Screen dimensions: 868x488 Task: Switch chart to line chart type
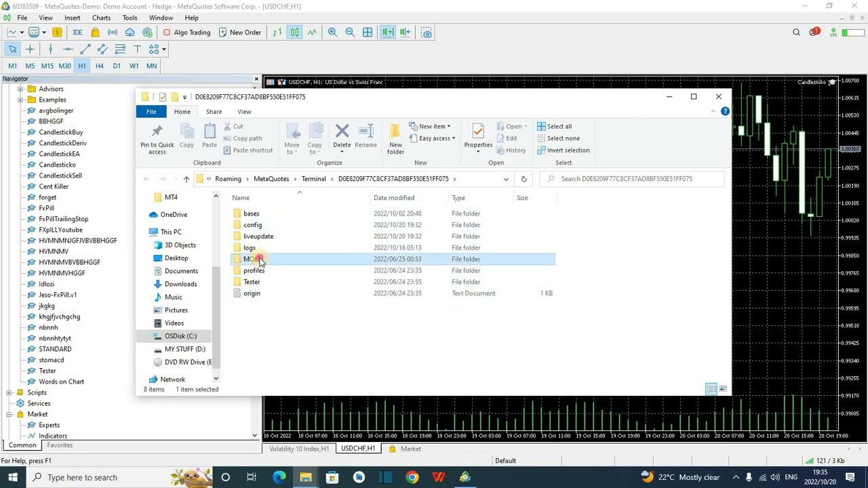(312, 33)
